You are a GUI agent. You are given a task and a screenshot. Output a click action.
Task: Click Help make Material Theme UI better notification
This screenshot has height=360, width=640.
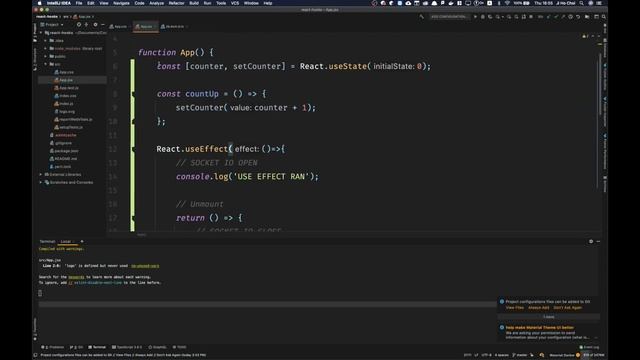coord(539,327)
